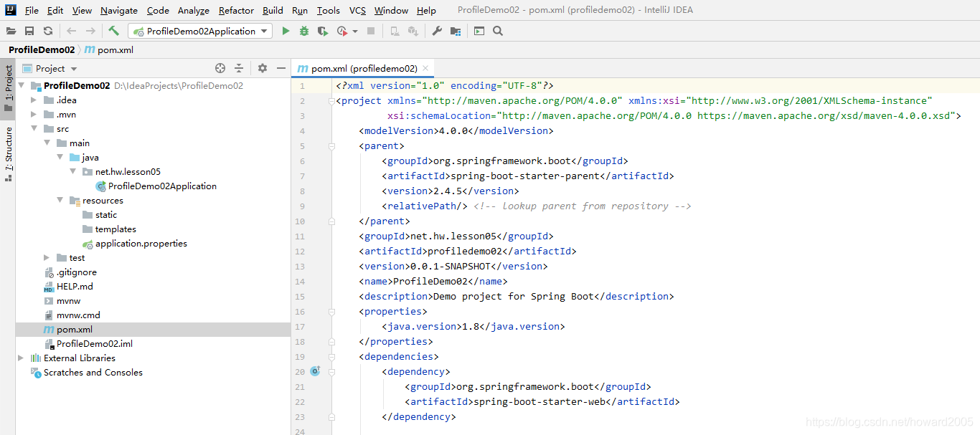Open the profiler dropdown arrow

354,31
